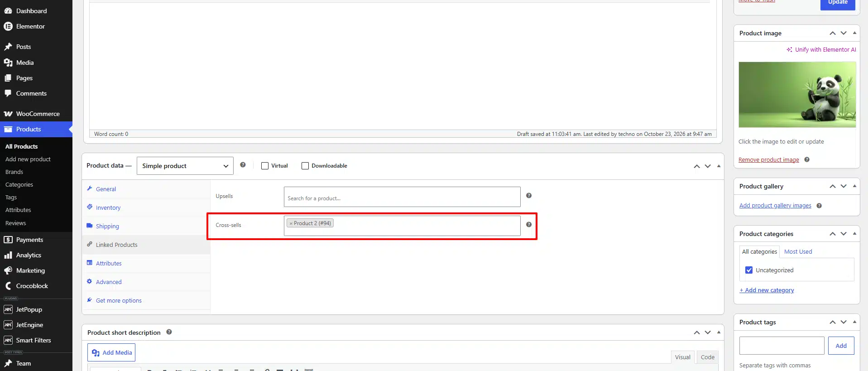This screenshot has height=371, width=868.
Task: Toggle the Product categories panel
Action: pos(854,234)
